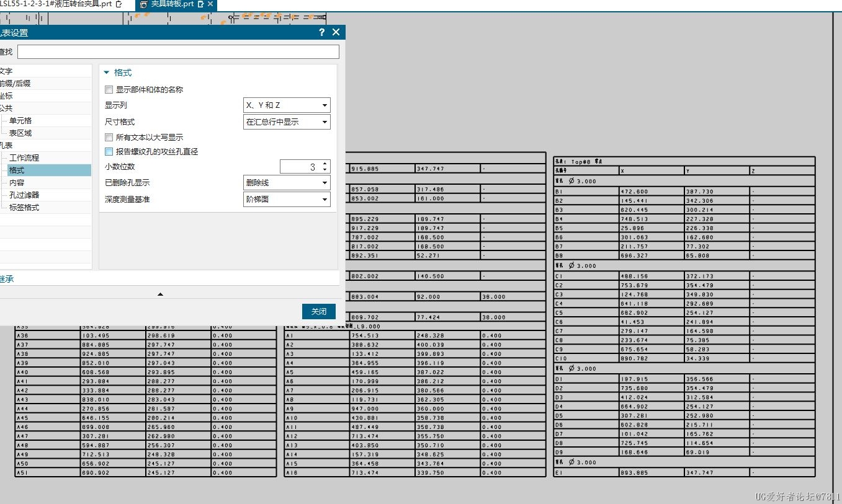Click the 格式 section title text
Image resolution: width=842 pixels, height=504 pixels.
(x=123, y=73)
